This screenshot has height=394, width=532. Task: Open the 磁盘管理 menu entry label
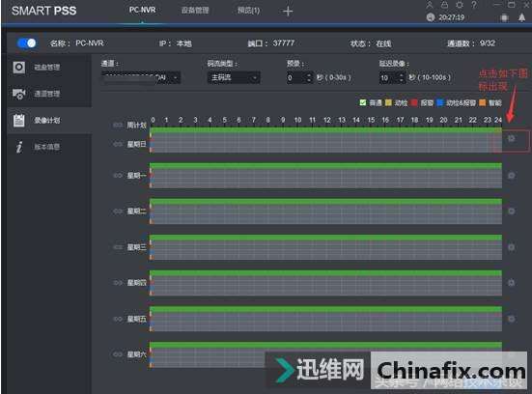47,68
